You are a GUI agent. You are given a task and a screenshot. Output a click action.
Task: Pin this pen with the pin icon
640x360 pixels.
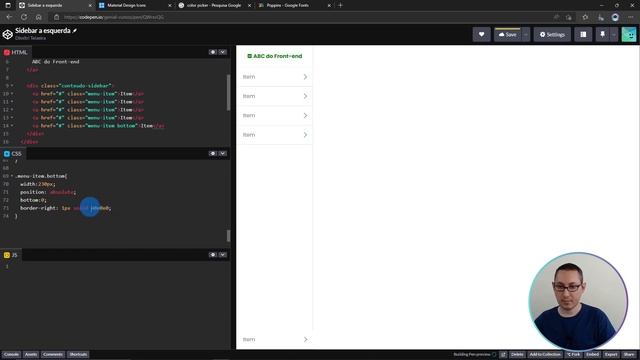coord(602,35)
